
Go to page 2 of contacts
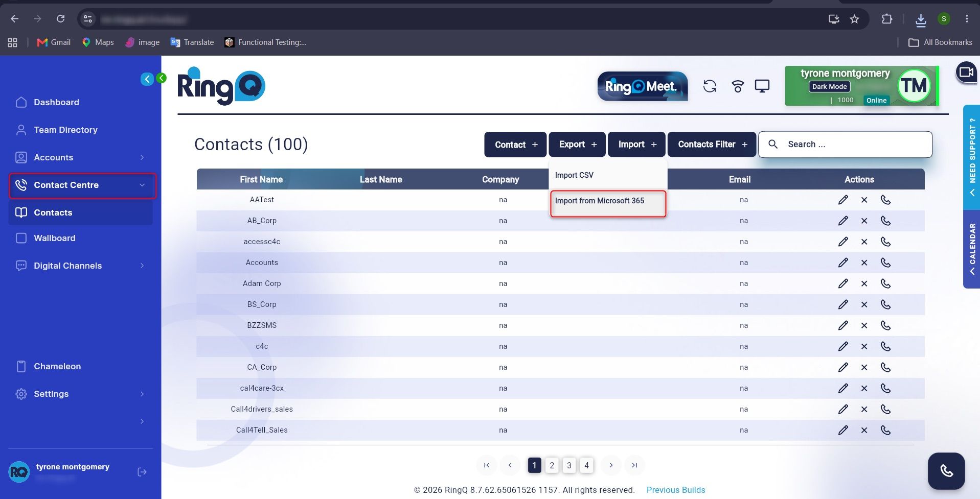point(552,465)
